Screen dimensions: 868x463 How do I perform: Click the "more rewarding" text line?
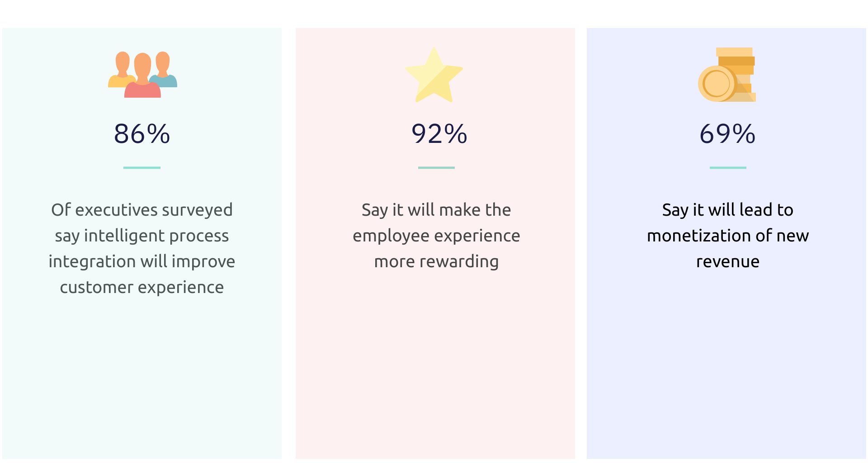[436, 261]
